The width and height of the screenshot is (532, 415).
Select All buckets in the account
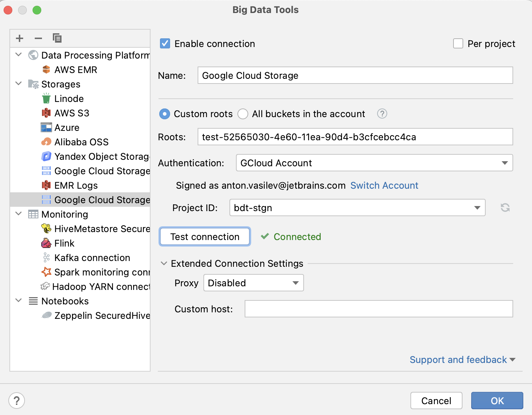point(243,114)
